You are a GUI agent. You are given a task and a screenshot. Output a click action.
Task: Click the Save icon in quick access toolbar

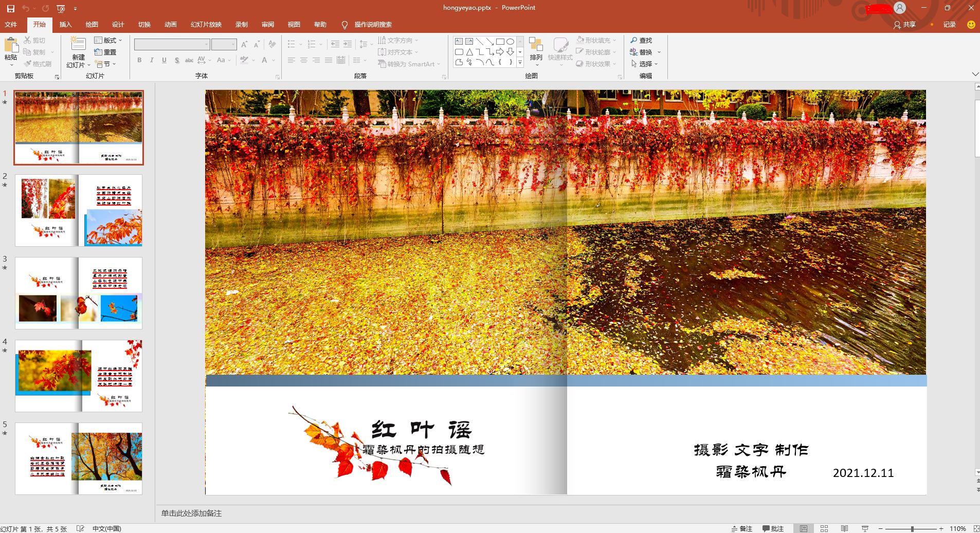(10, 8)
